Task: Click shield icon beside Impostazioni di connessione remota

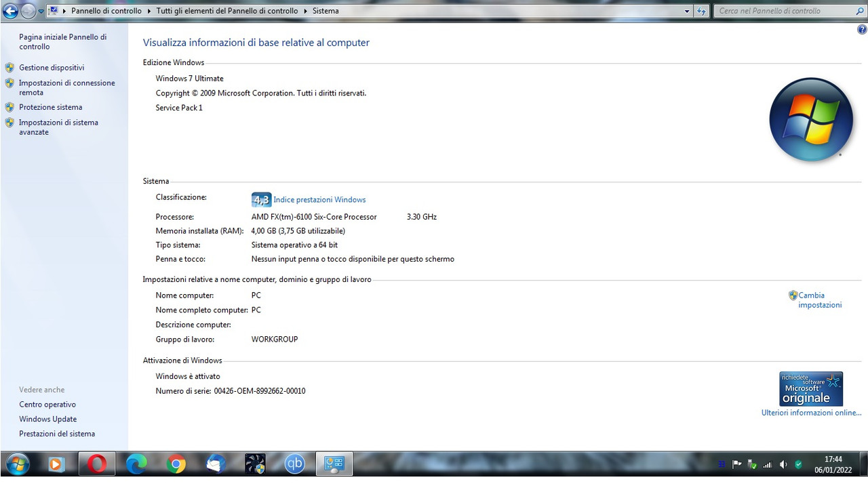Action: [9, 83]
